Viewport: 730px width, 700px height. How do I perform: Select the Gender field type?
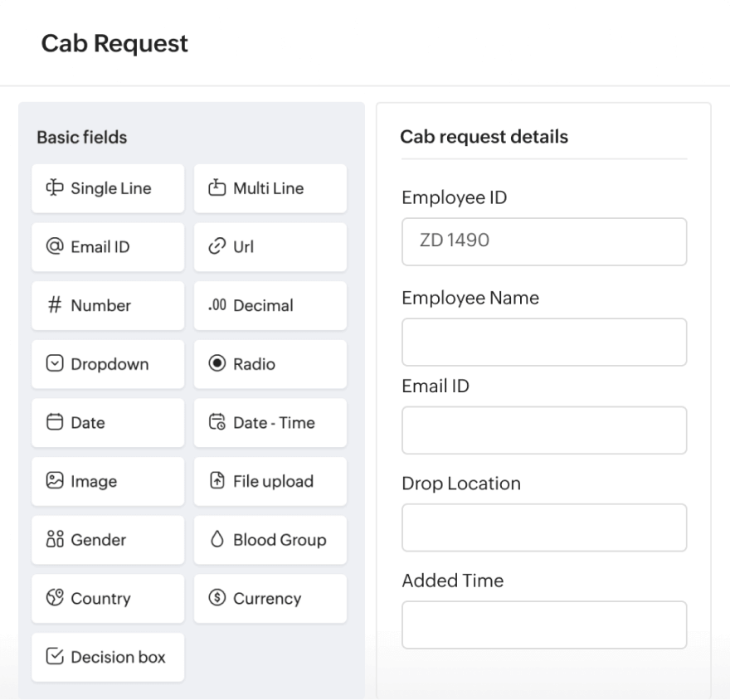(108, 540)
